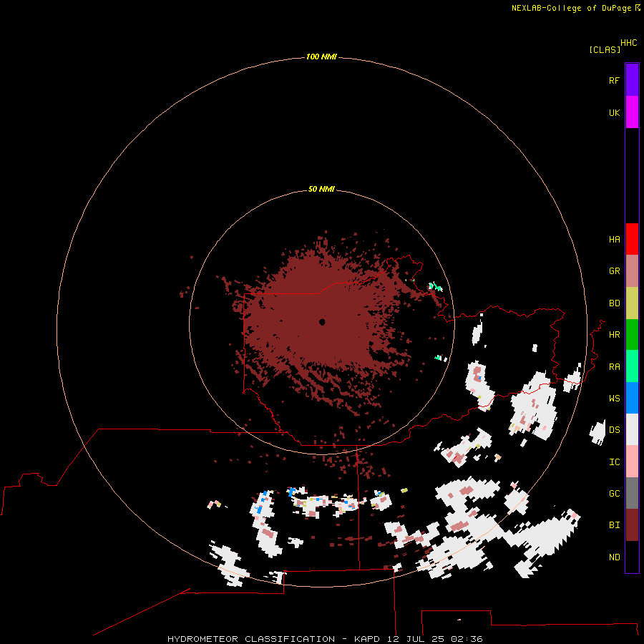Click the RF legend label

click(614, 80)
